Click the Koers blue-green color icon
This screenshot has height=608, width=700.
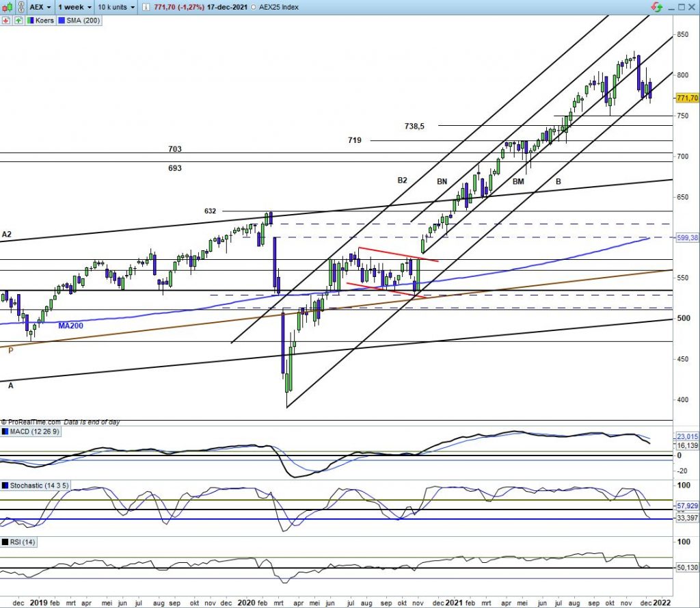pos(30,21)
